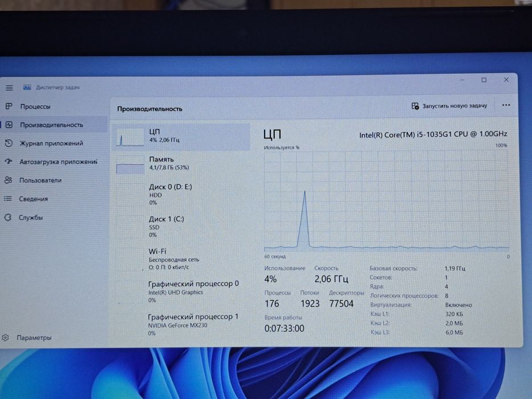The height and width of the screenshot is (399, 532).
Task: Click the Производительность sidebar icon
Action: pos(9,125)
